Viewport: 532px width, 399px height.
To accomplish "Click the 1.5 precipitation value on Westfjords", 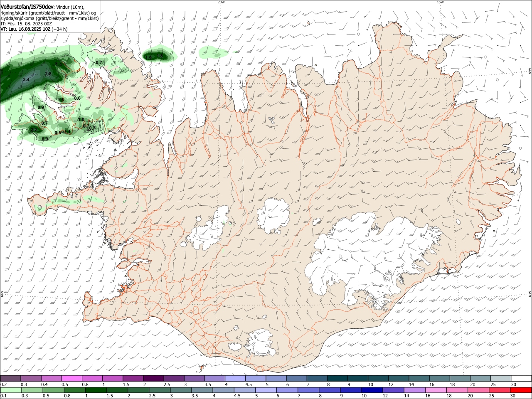I will tap(61, 100).
